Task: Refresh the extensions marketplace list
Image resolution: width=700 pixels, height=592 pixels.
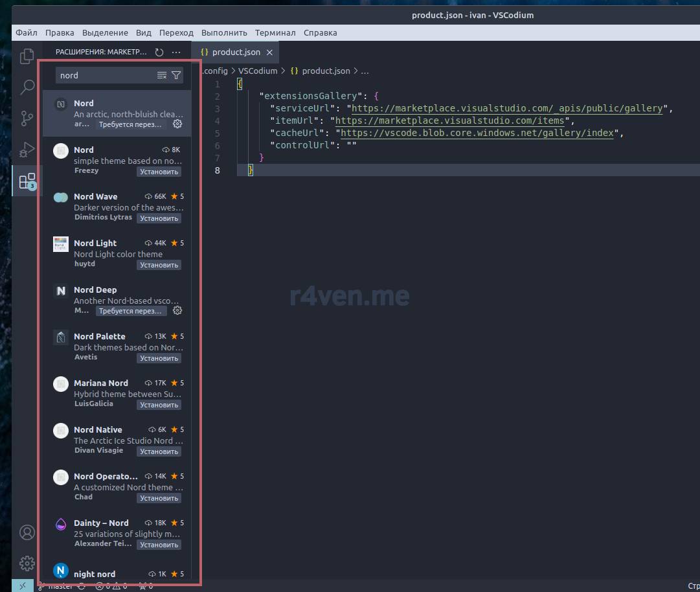Action: [159, 52]
